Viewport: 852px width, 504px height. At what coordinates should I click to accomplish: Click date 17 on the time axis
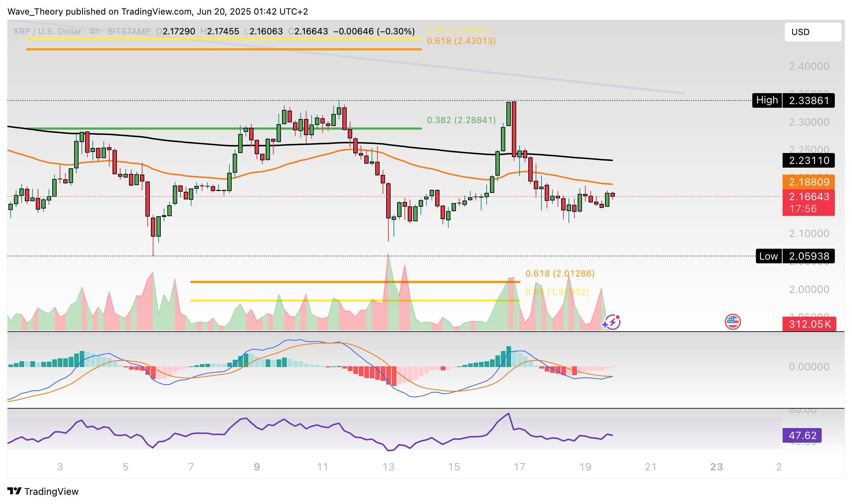pos(519,467)
